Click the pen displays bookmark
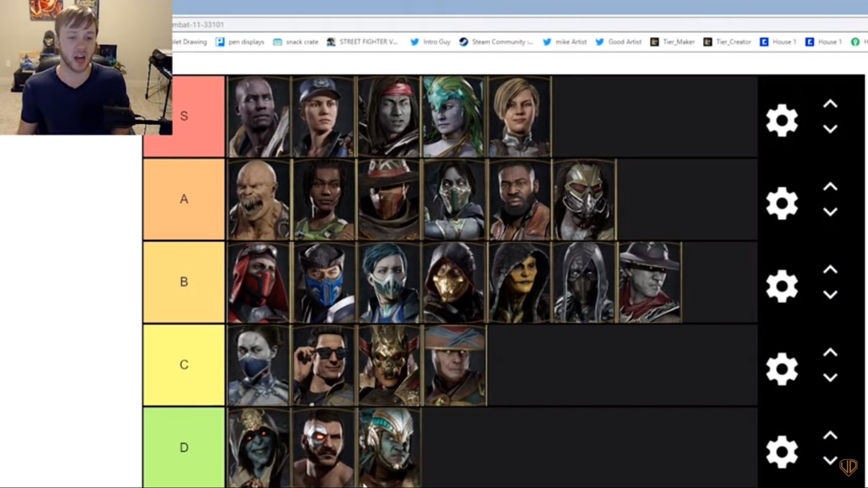The width and height of the screenshot is (868, 488). [240, 42]
